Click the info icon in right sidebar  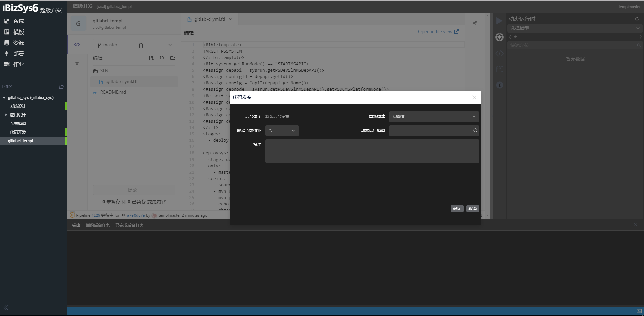click(x=499, y=85)
